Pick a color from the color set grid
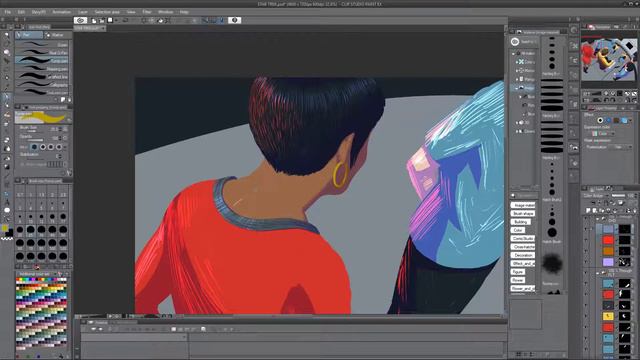 41,313
